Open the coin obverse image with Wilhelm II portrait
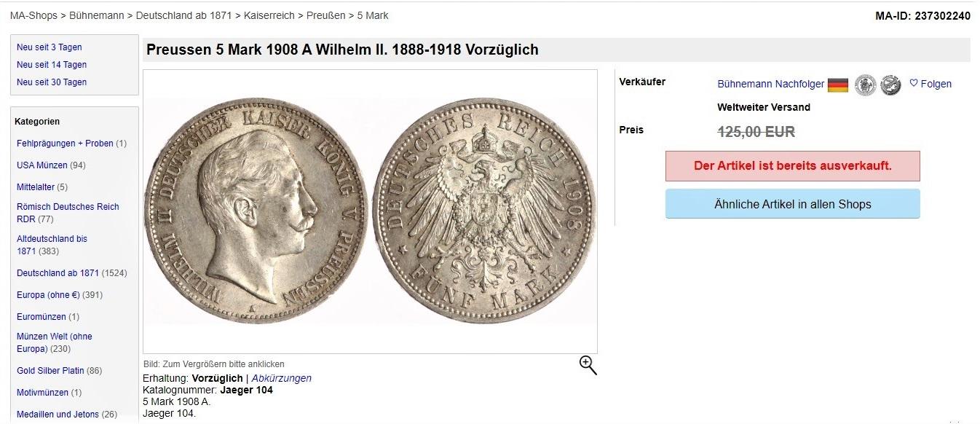This screenshot has width=980, height=424. [x=257, y=211]
